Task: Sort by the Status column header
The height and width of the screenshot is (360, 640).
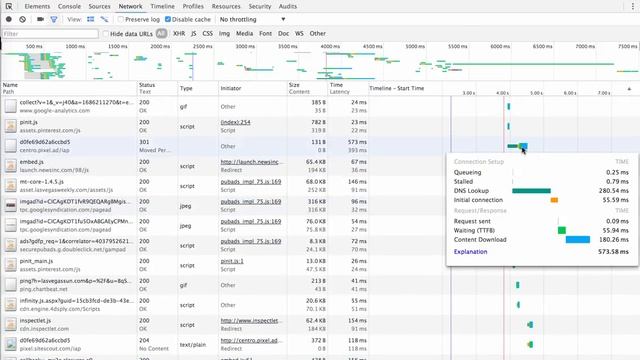Action: point(157,88)
